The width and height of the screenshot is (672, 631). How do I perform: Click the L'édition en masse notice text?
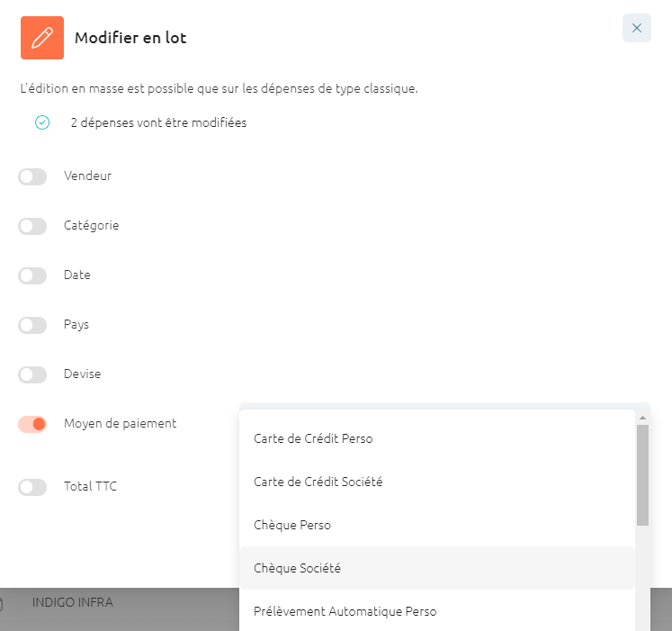(x=219, y=88)
